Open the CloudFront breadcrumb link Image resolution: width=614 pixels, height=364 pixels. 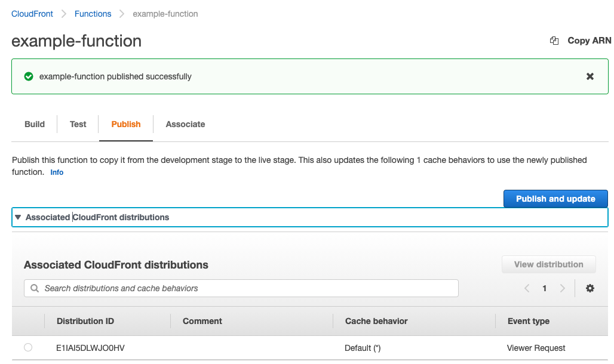click(x=32, y=14)
